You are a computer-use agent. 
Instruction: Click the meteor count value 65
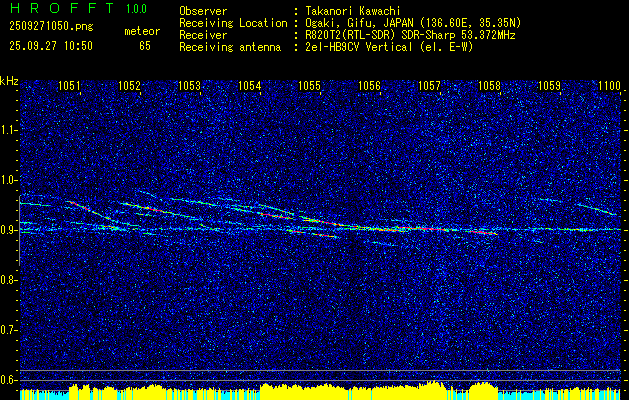145,46
